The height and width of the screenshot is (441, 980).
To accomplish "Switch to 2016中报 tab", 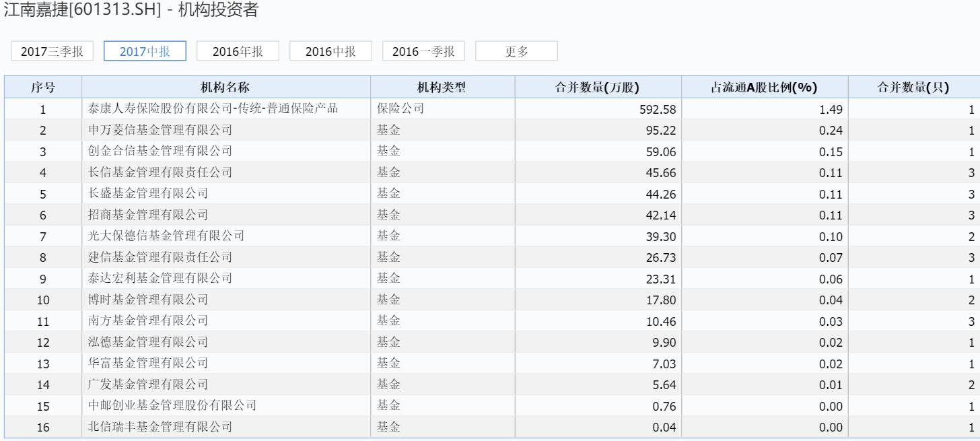I will coord(330,51).
